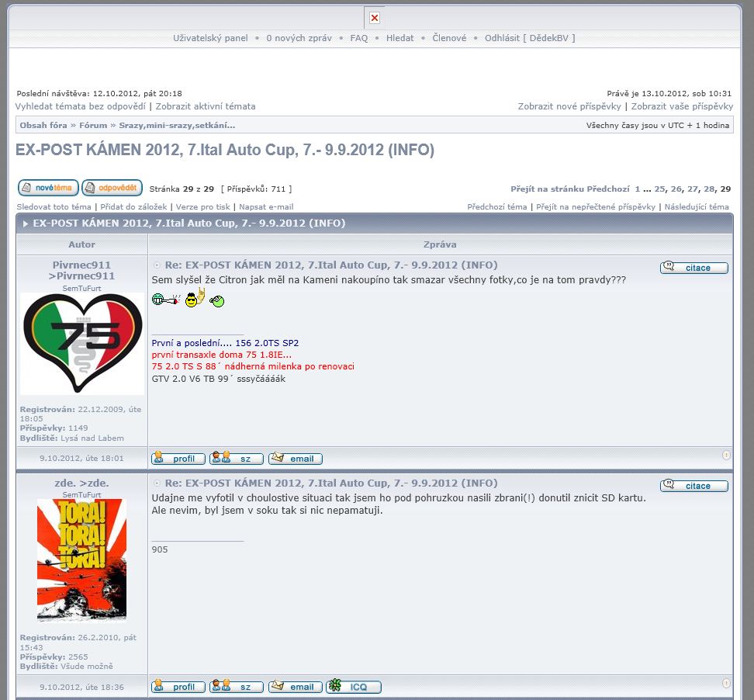
Task: Open FAQ in the top menu
Action: (359, 38)
